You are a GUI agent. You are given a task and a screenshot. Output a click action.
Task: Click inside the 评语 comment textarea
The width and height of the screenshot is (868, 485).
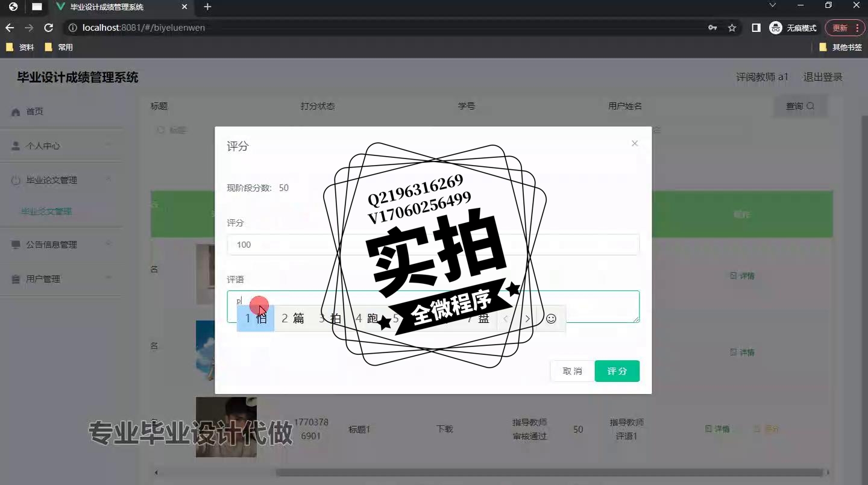coord(433,307)
